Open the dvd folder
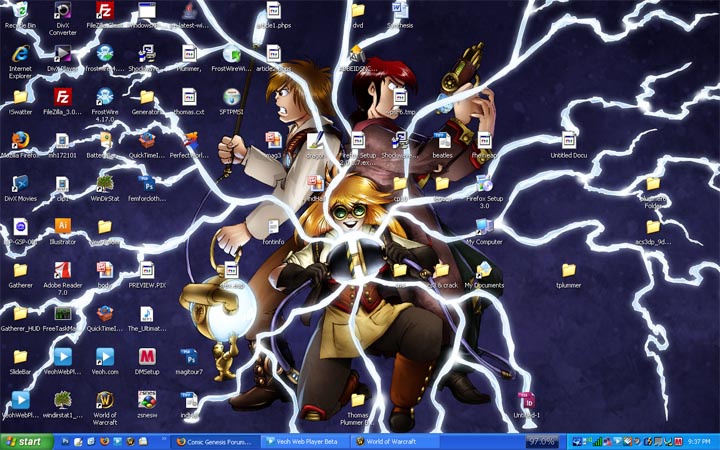 coord(358,11)
